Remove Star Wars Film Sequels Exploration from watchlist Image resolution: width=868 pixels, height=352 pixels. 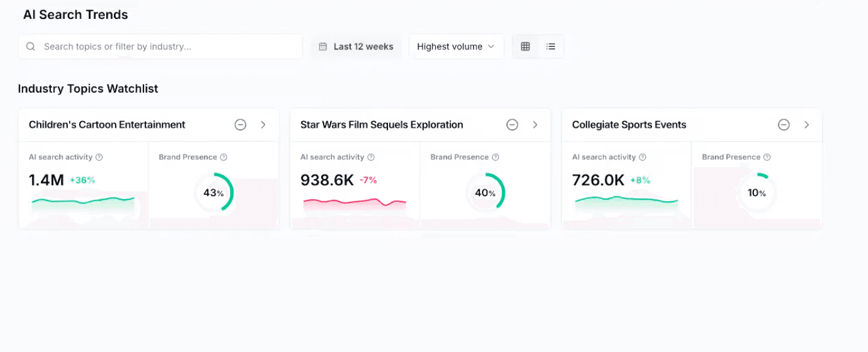tap(512, 125)
